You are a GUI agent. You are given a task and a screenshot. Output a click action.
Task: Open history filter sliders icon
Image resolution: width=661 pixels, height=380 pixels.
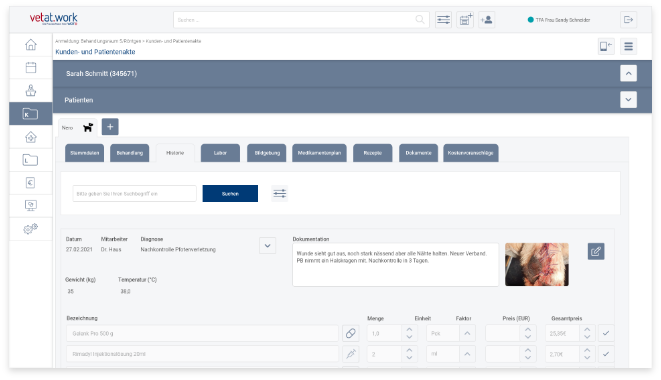[x=279, y=194]
